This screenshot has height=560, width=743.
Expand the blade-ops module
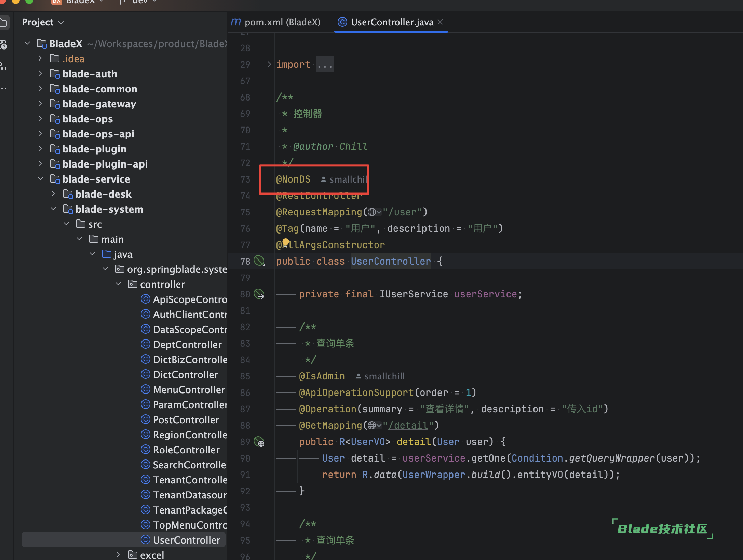[x=40, y=119]
